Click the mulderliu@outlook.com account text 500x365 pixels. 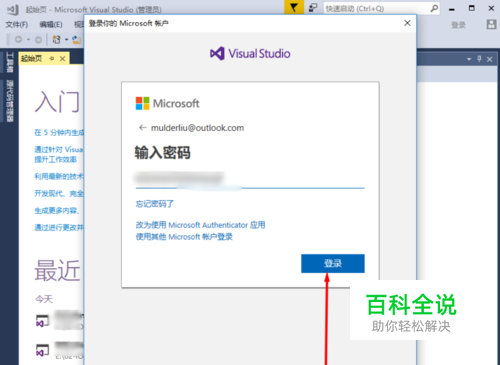pos(197,128)
